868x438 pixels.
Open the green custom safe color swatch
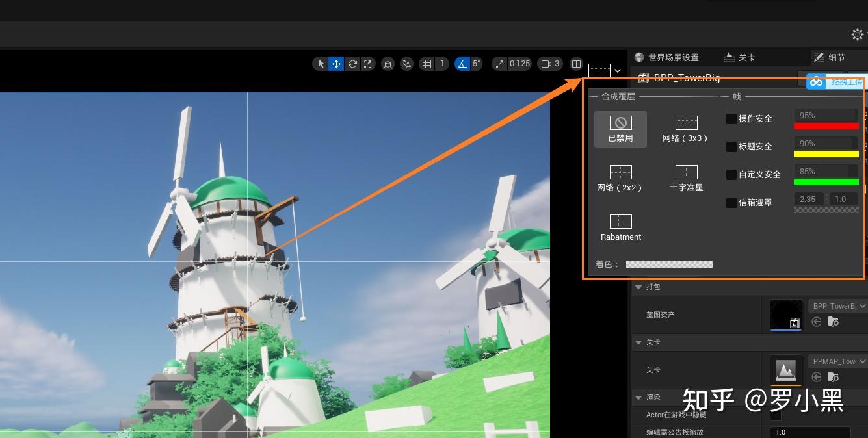[x=826, y=182]
